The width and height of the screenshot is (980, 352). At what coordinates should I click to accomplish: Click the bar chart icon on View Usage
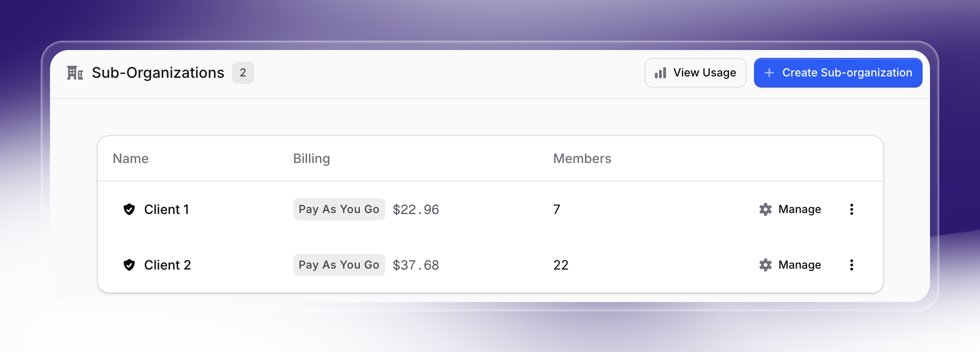click(660, 72)
